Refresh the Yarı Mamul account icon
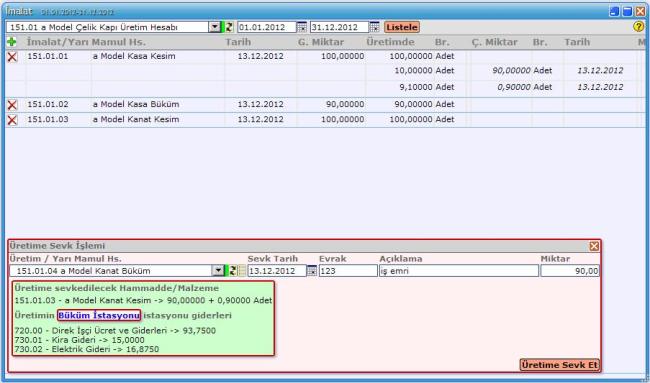Viewport: 650px width, 383px height. pyautogui.click(x=233, y=271)
